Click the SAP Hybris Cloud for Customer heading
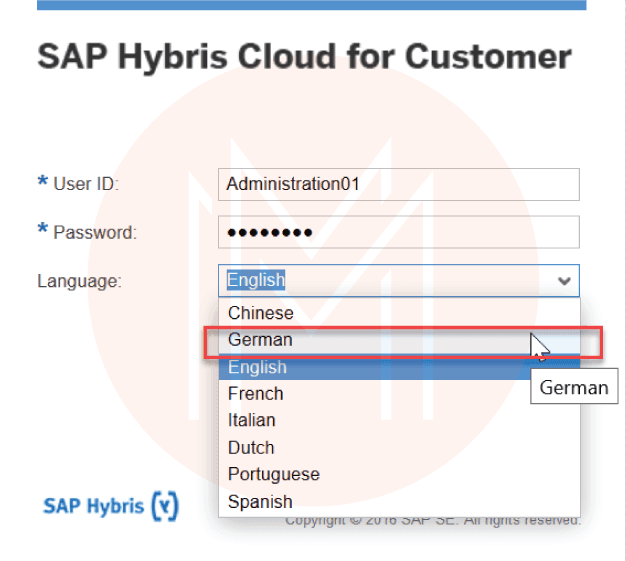This screenshot has width=626, height=561. coord(304,56)
